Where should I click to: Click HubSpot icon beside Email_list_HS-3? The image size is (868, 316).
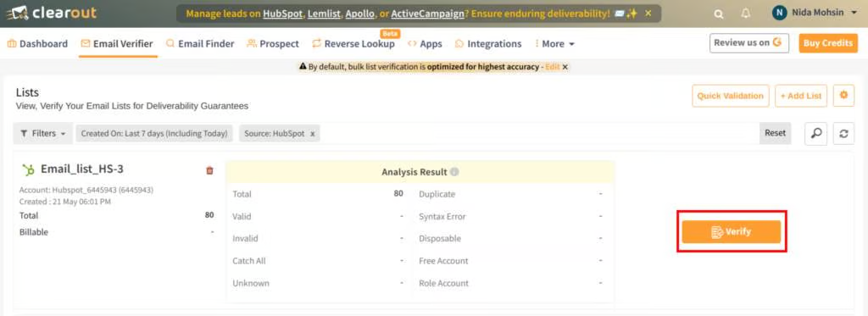[28, 169]
